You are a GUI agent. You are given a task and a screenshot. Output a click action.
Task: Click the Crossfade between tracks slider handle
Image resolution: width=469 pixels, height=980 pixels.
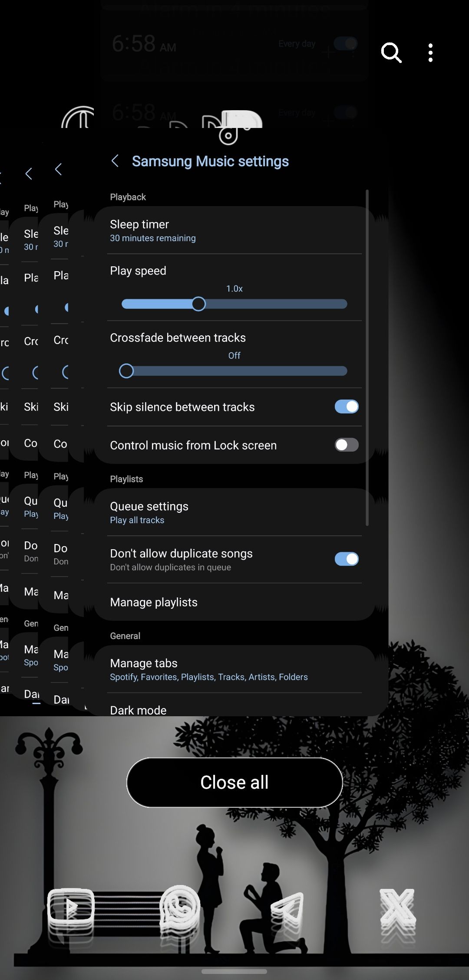(x=126, y=371)
